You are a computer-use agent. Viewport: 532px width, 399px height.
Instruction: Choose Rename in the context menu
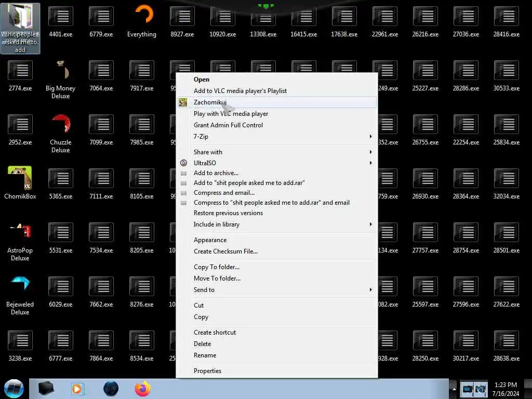click(277, 355)
